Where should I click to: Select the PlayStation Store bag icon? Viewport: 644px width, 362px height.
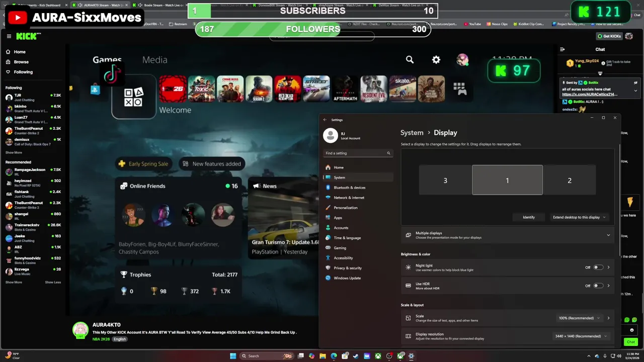point(95,89)
